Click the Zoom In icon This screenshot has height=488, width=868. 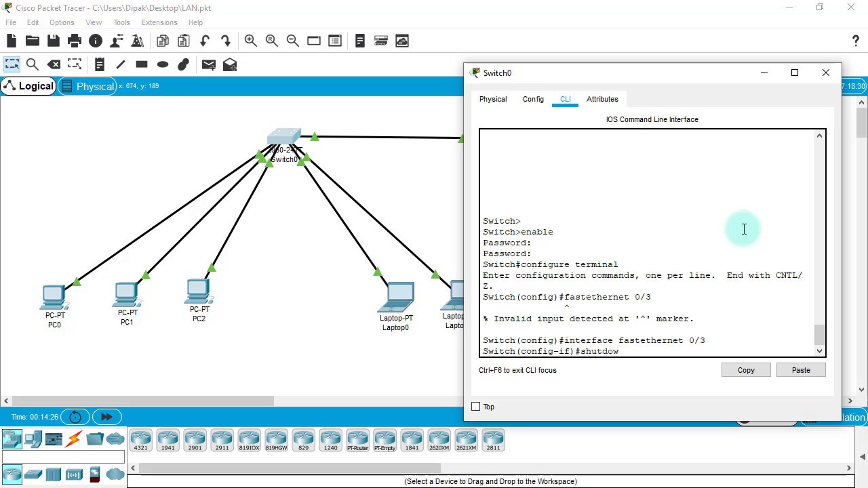[x=251, y=41]
